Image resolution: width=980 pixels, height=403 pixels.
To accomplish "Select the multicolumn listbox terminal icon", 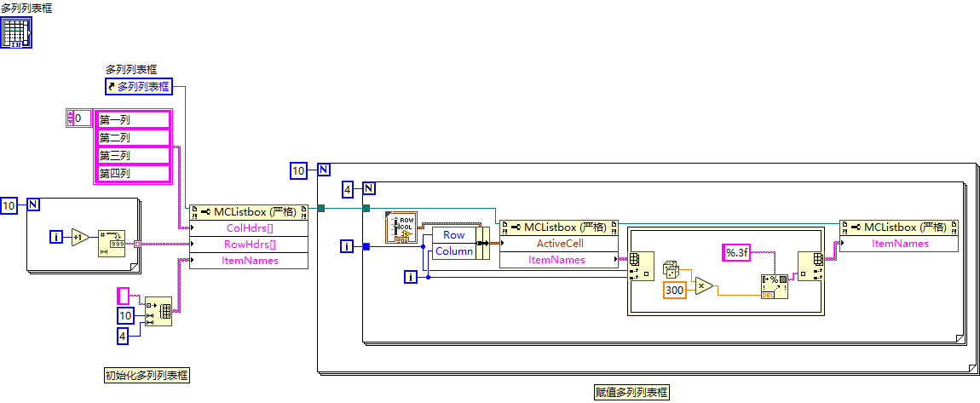I will (16, 32).
